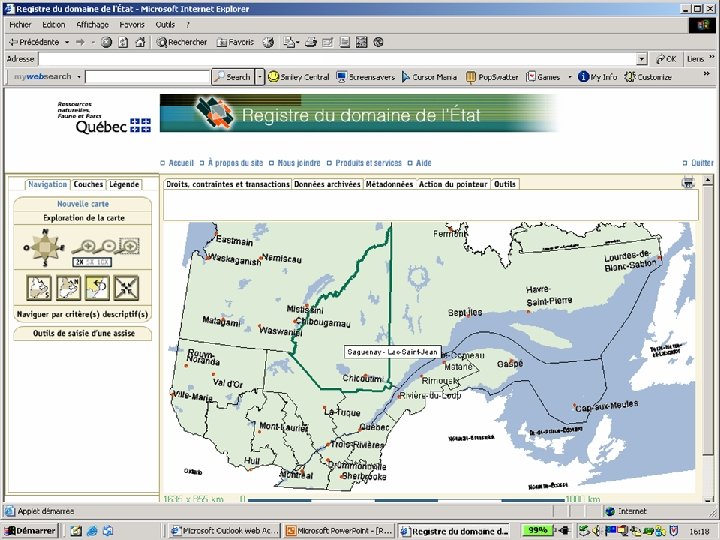Show the northern Québec map view icon

(68, 288)
